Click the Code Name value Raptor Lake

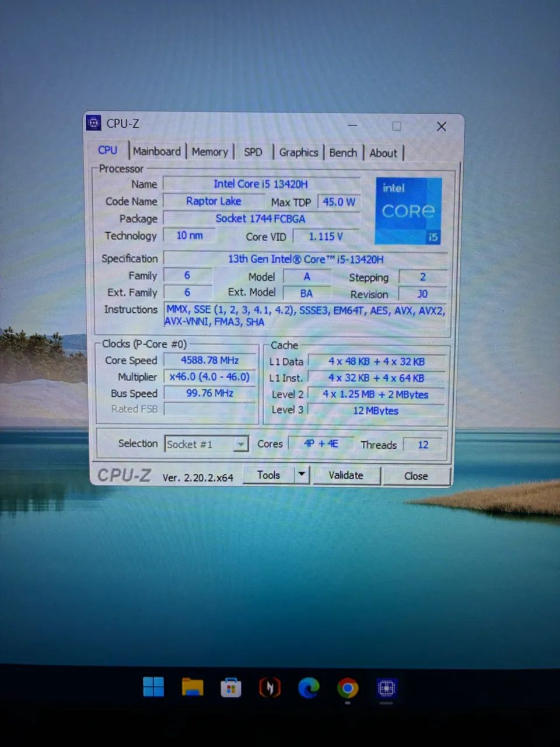coord(213,201)
